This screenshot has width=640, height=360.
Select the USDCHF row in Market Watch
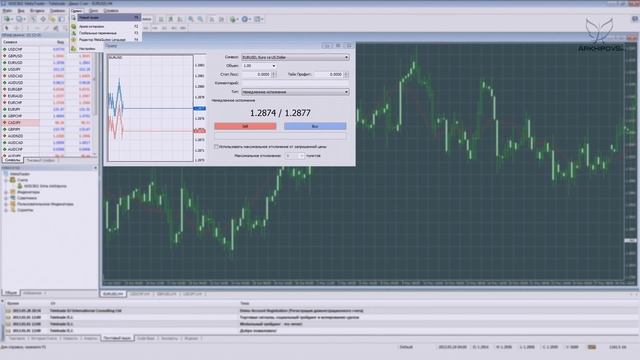coord(48,49)
